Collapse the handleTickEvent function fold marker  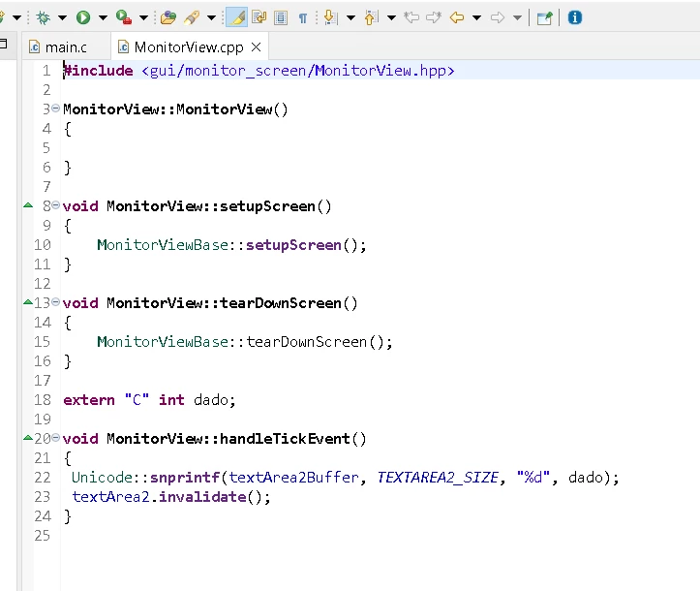click(55, 438)
